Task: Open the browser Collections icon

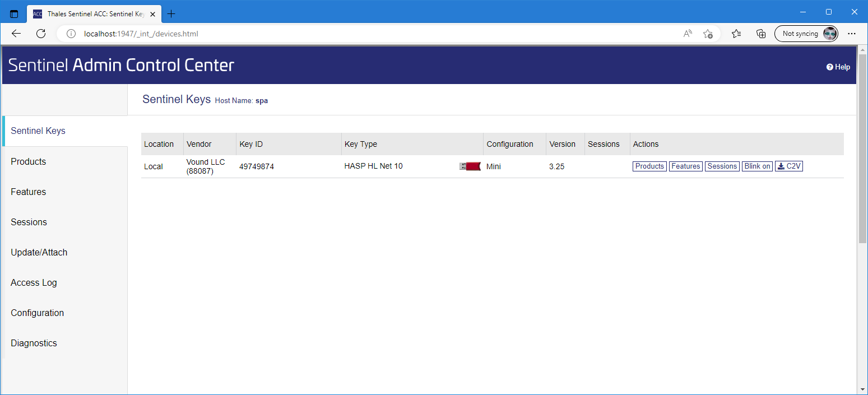Action: coord(761,34)
